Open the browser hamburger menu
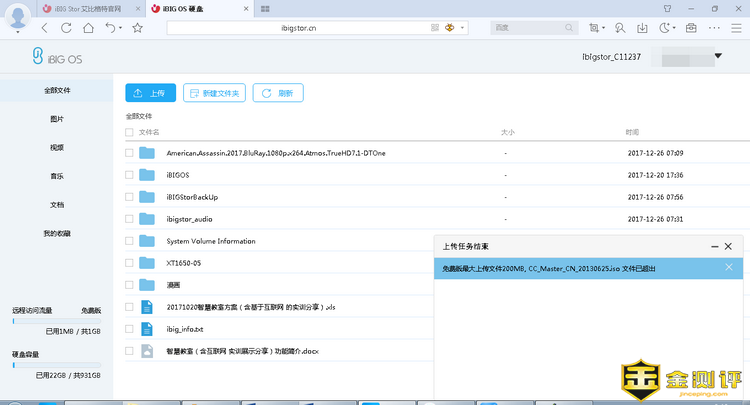The image size is (750, 405). (x=737, y=28)
